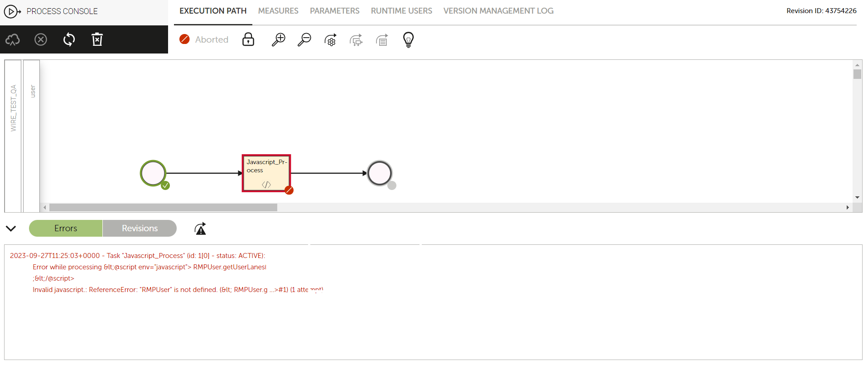Click the 'Invalid javascript.: ReferenceError' line
The width and height of the screenshot is (868, 365).
click(178, 290)
